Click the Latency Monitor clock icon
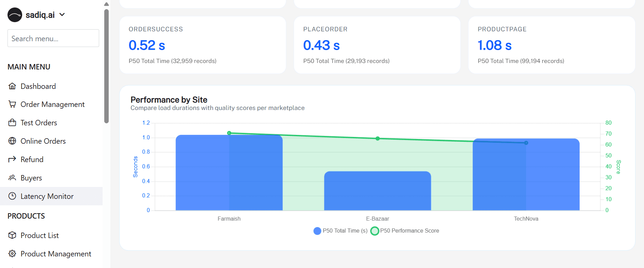Viewport: 644px width, 268px height. [12, 196]
